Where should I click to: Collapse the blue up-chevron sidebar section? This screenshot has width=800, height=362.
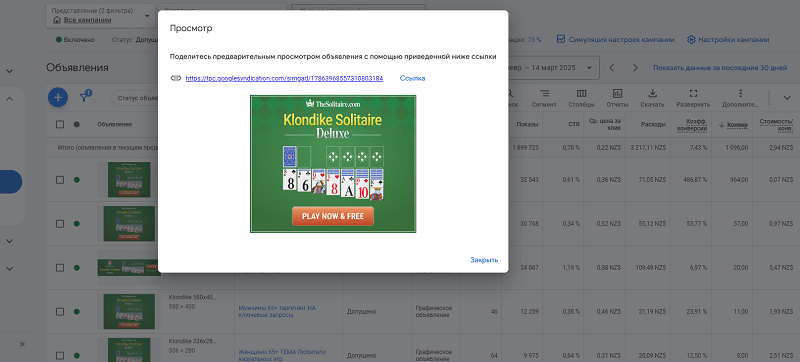pyautogui.click(x=9, y=99)
